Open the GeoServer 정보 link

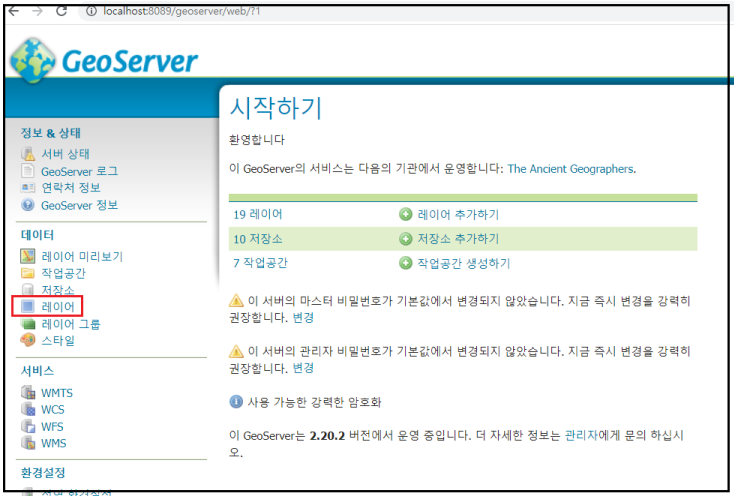[x=79, y=205]
